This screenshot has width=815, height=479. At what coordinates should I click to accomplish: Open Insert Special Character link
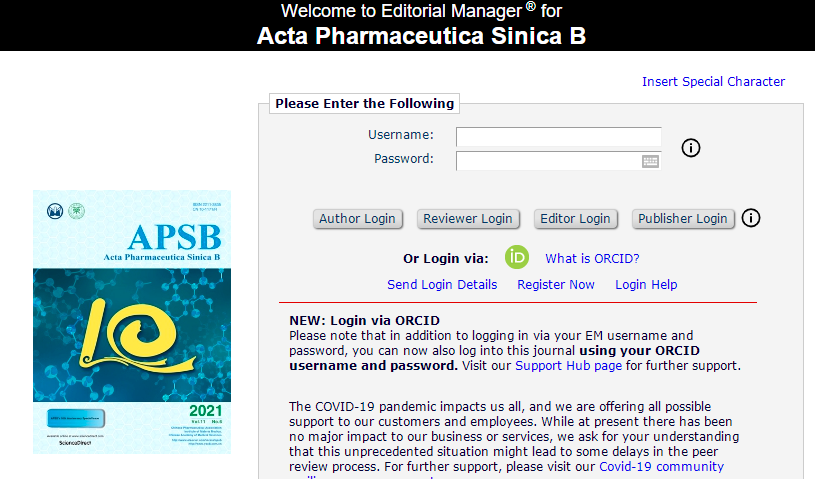(713, 82)
